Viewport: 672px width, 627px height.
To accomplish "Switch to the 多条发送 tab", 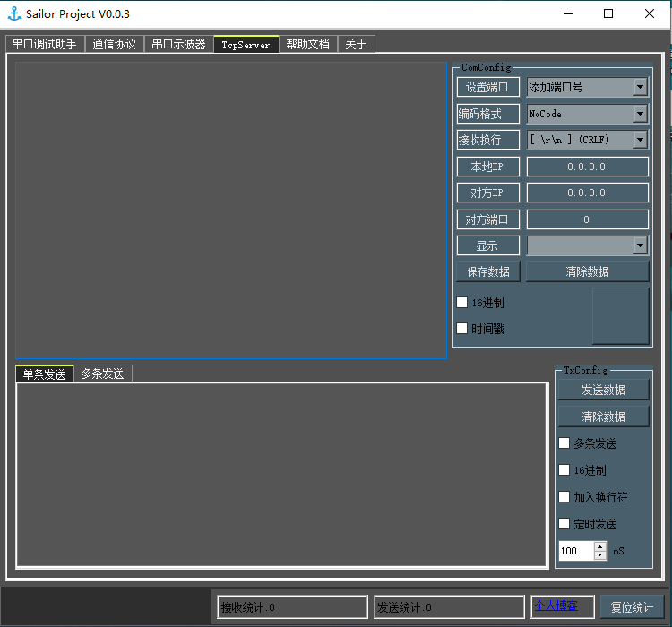I will [103, 374].
